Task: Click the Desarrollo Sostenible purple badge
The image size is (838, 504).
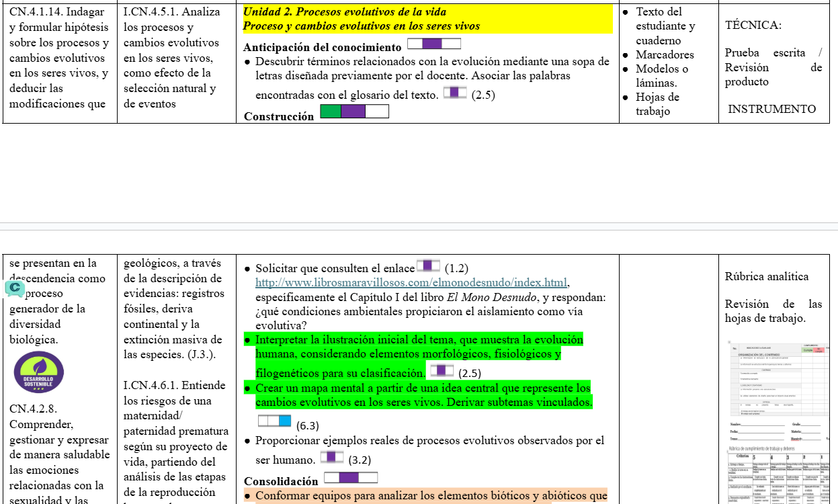Action: point(39,372)
